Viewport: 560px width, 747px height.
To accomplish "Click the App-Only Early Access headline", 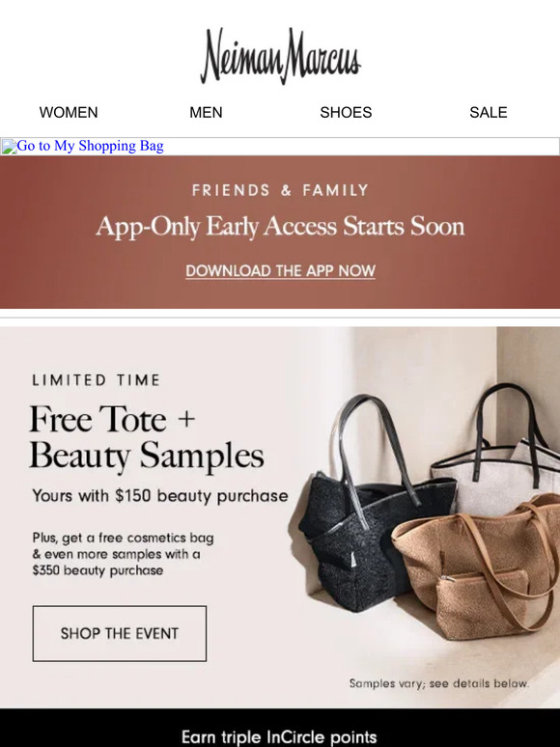I will pyautogui.click(x=280, y=226).
